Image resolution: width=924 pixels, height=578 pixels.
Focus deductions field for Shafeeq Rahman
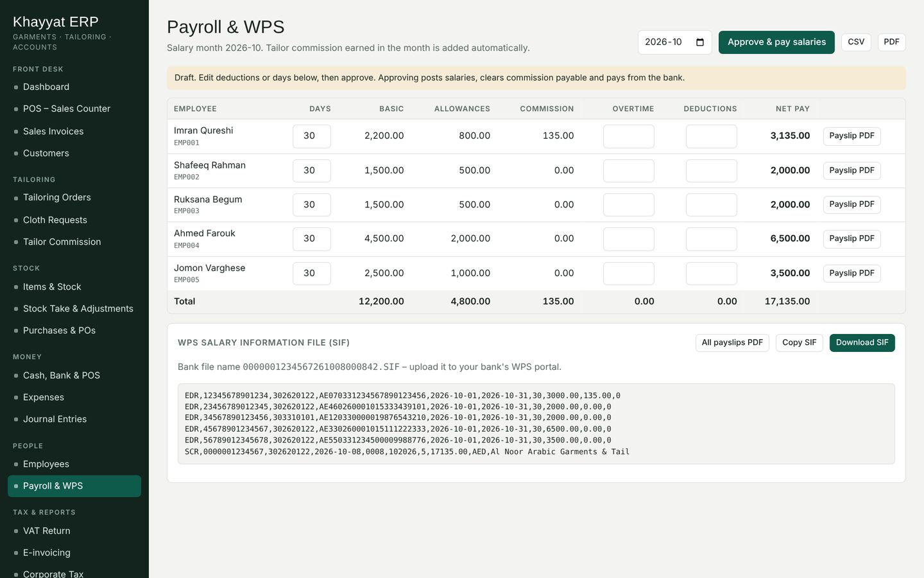point(712,171)
